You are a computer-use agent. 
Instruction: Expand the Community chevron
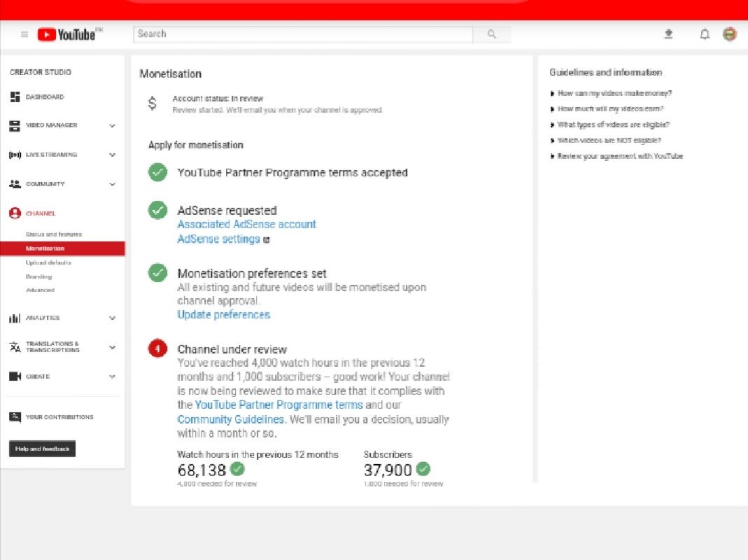coord(112,184)
